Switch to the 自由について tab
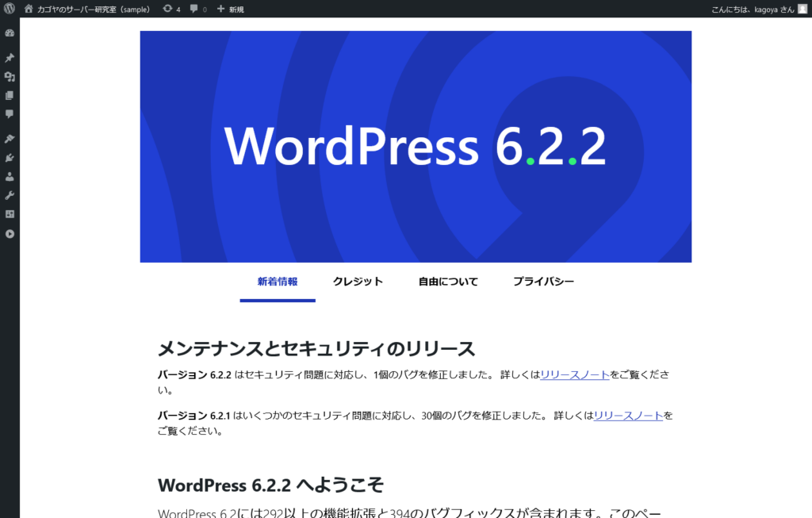The image size is (812, 518). 448,282
